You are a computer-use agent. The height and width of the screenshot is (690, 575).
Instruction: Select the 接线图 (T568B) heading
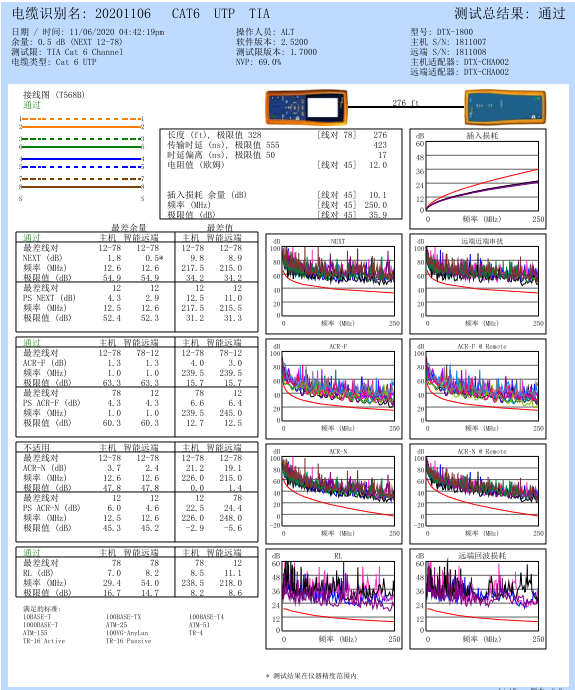point(54,95)
